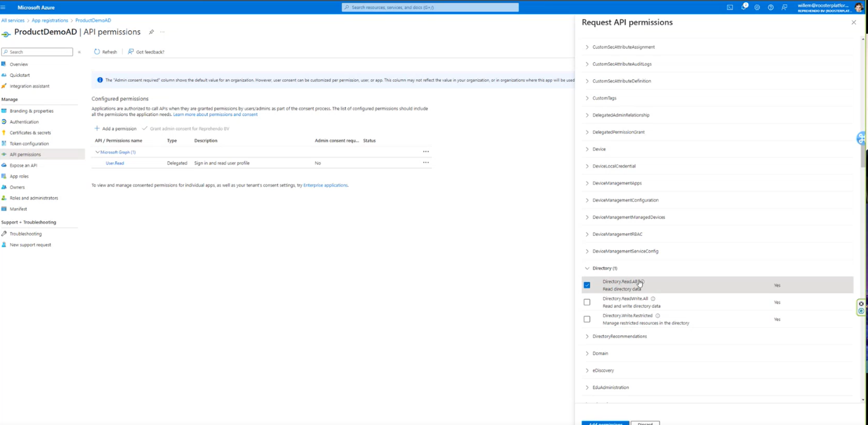868x425 pixels.
Task: Focus the sidebar Search field
Action: pos(37,52)
